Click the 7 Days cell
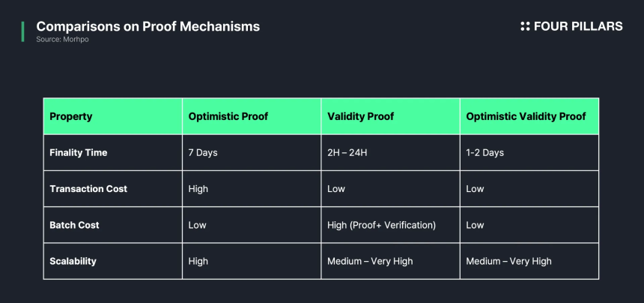 point(252,152)
